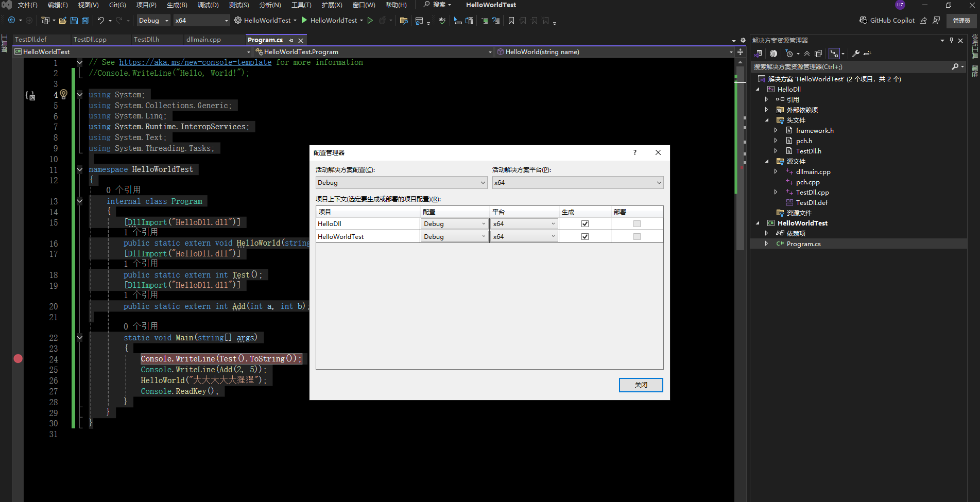This screenshot has width=980, height=502.
Task: Toggle the breakpoint on line 24
Action: tap(18, 359)
